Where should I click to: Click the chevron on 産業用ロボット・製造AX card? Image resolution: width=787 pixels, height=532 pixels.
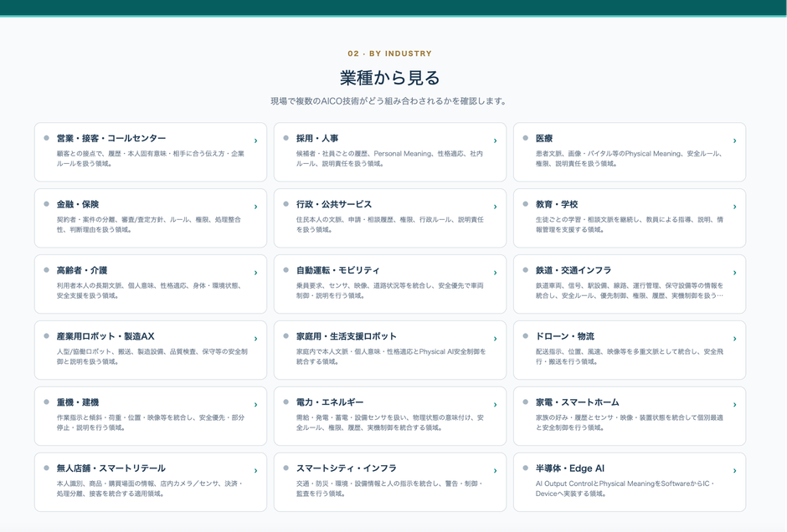(x=255, y=339)
